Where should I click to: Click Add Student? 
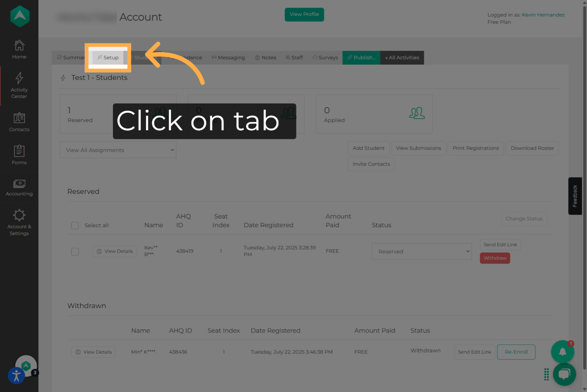[368, 148]
